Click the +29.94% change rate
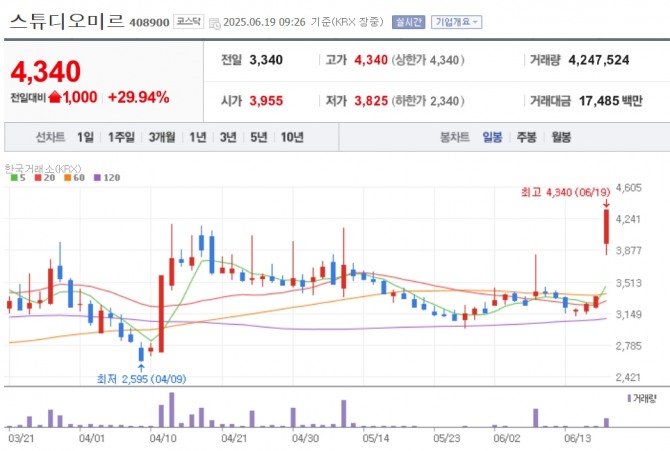The width and height of the screenshot is (670, 451). tap(139, 97)
